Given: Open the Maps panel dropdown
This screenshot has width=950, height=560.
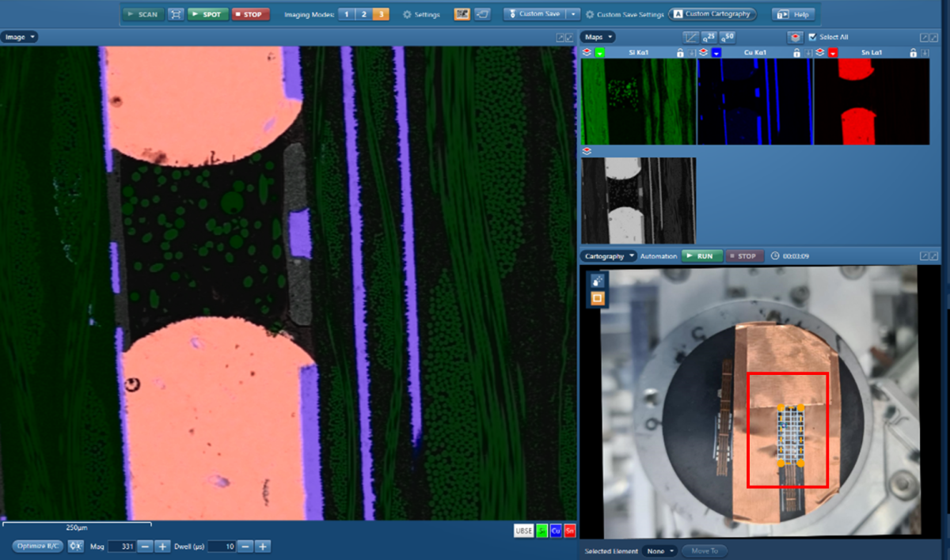Looking at the screenshot, I should [599, 37].
